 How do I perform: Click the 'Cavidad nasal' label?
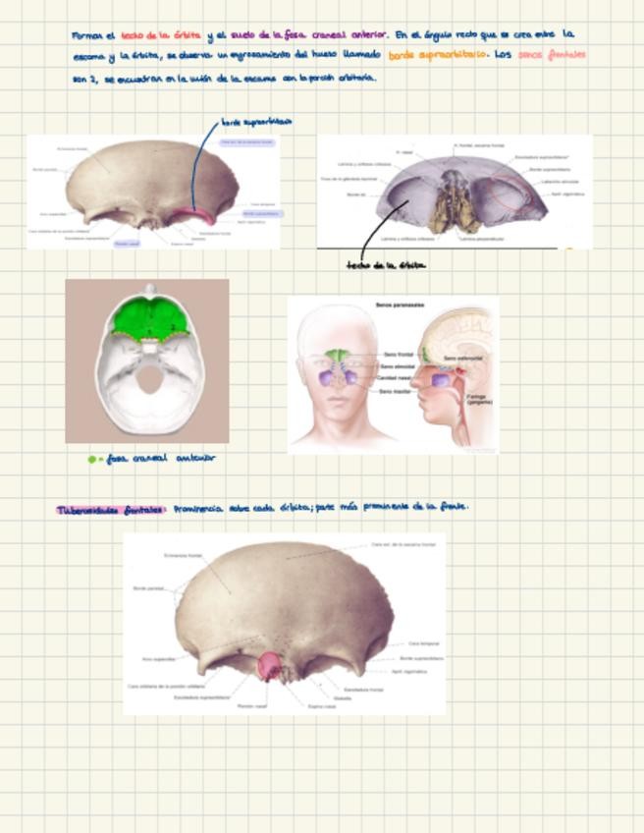click(394, 378)
